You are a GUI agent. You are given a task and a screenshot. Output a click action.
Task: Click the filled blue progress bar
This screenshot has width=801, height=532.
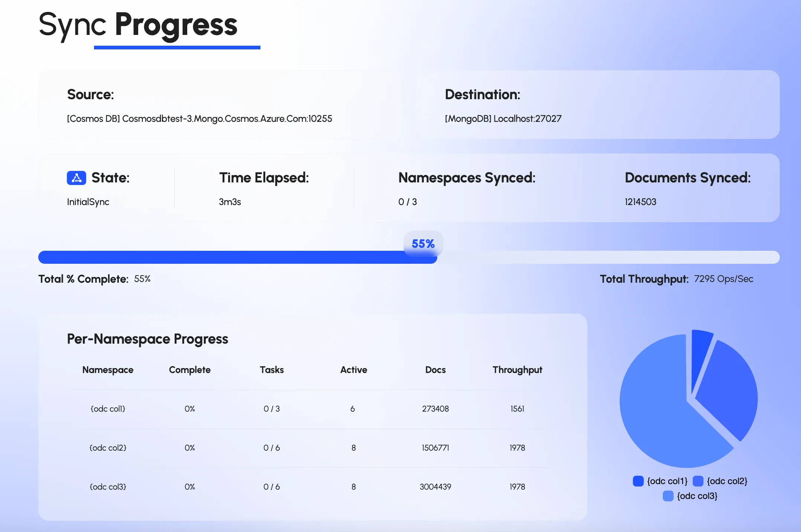pyautogui.click(x=238, y=257)
